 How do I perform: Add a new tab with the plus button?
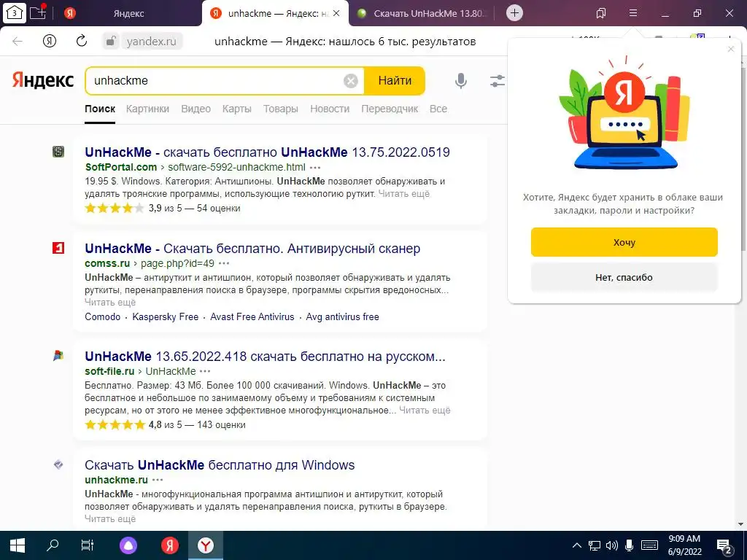tap(514, 13)
